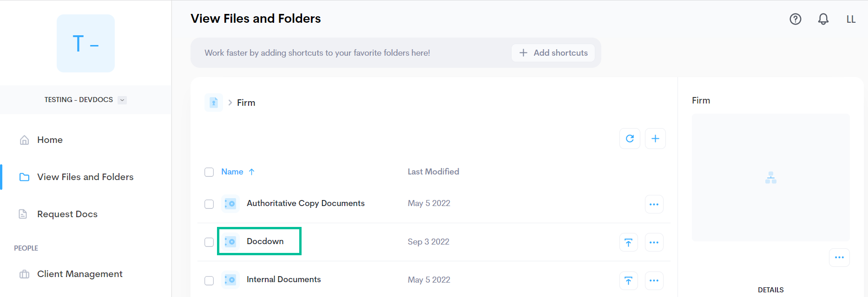Sort the list by Name column
Image resolution: width=868 pixels, height=297 pixels.
point(232,172)
